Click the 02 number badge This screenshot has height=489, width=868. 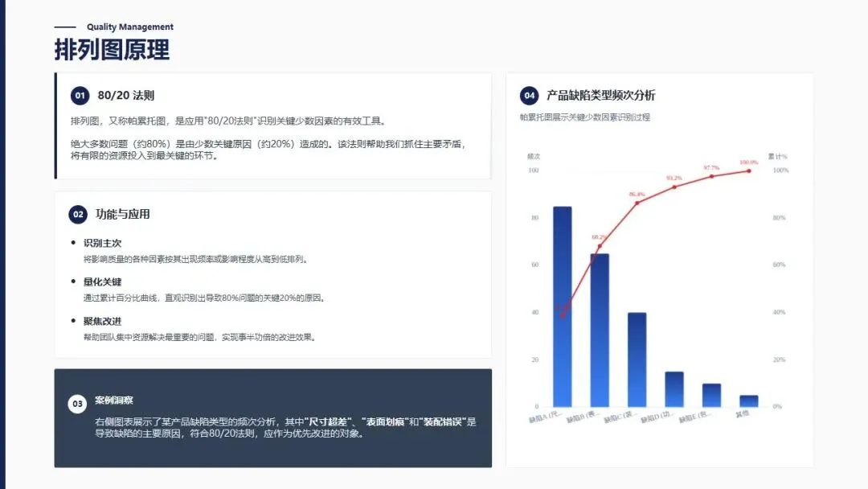point(78,214)
